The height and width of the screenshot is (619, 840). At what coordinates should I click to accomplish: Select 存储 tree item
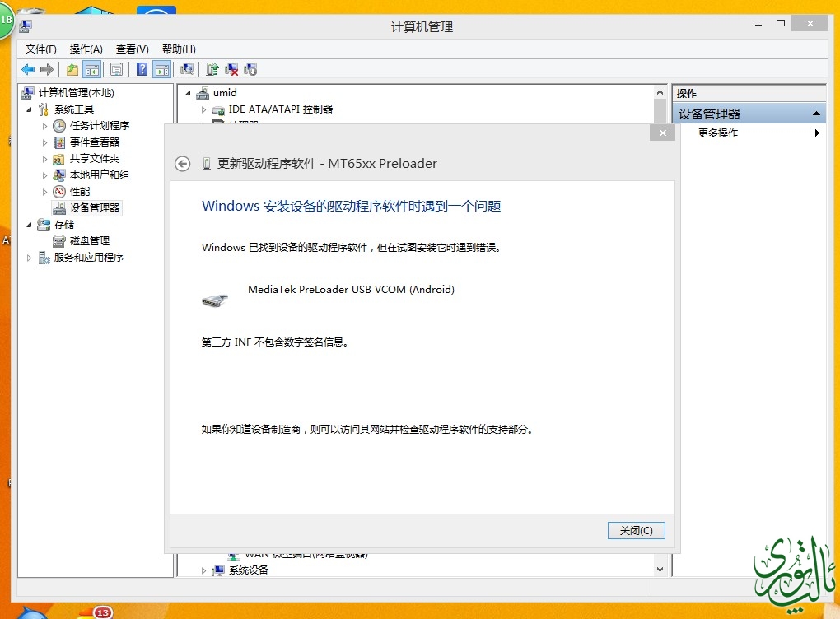(63, 225)
